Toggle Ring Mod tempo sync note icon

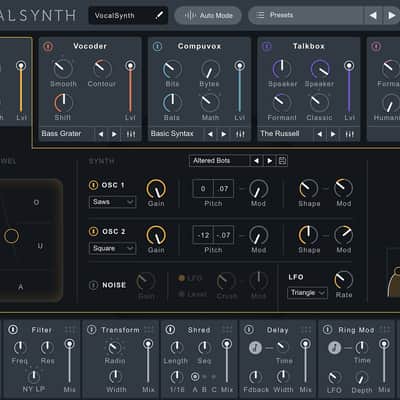pos(334,348)
